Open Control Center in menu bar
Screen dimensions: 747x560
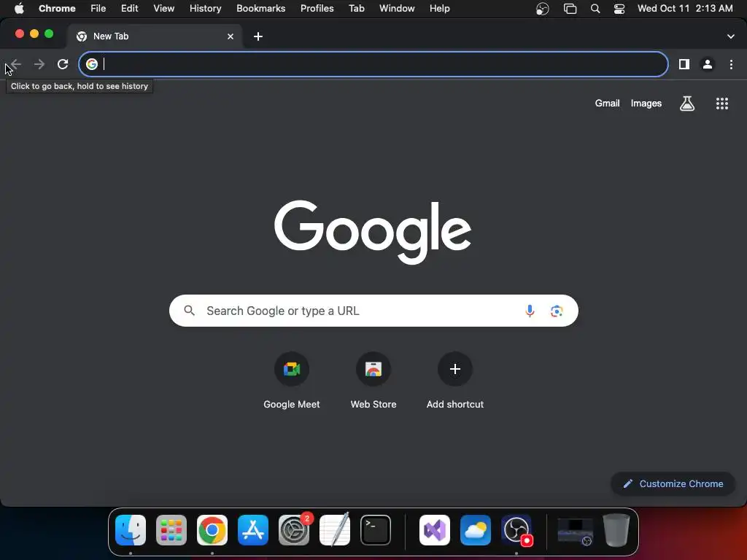pos(619,9)
